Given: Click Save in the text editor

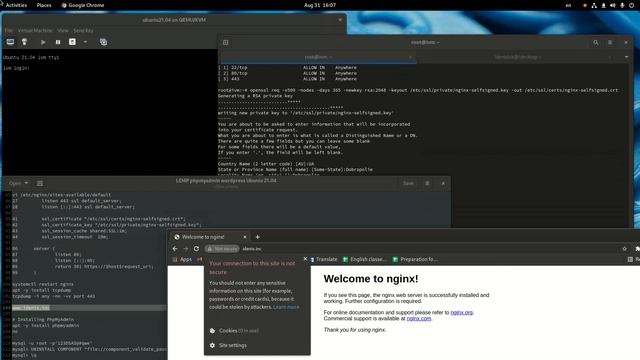Looking at the screenshot, I should click(x=408, y=183).
